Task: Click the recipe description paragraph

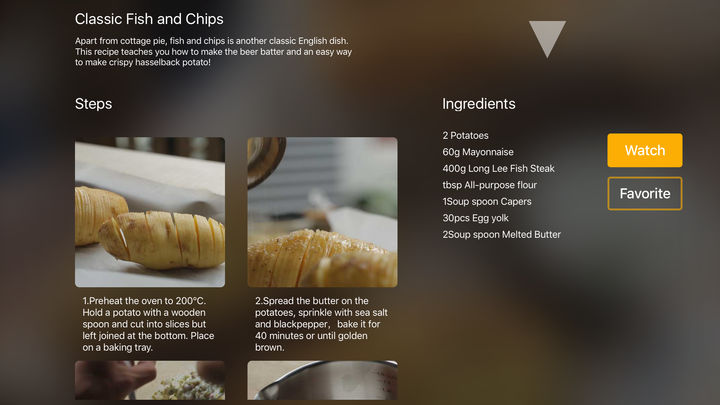Action: pos(214,51)
